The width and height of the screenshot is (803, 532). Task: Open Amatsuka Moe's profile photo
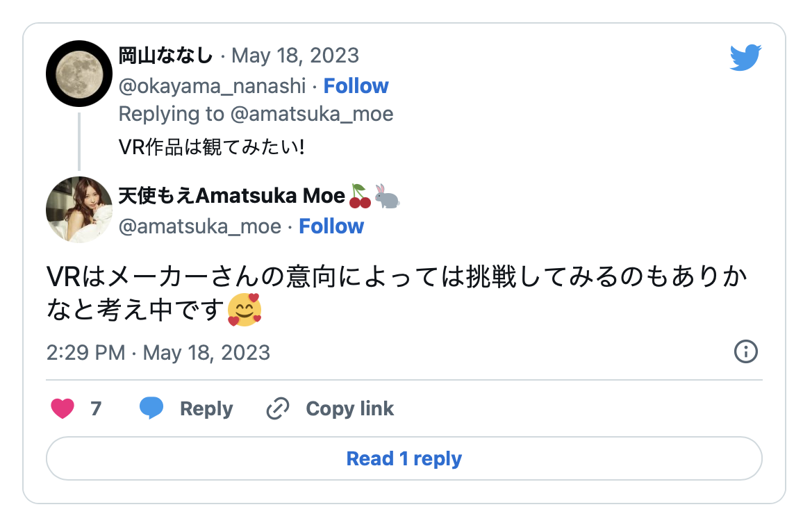[x=79, y=210]
